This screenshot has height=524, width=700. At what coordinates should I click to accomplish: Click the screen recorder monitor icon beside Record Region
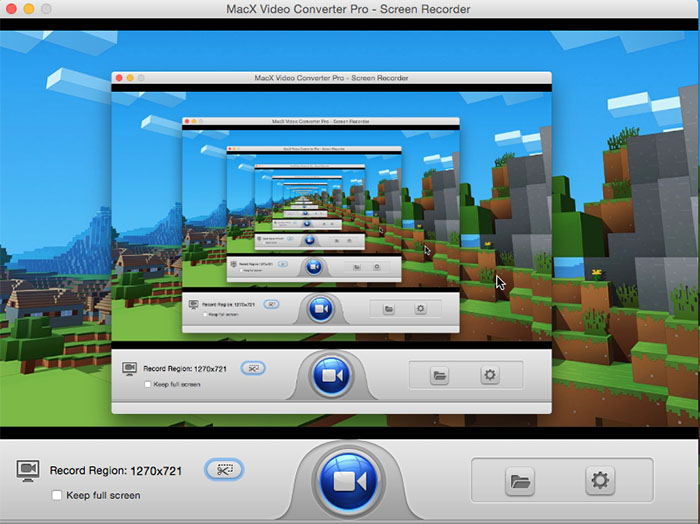coord(28,470)
